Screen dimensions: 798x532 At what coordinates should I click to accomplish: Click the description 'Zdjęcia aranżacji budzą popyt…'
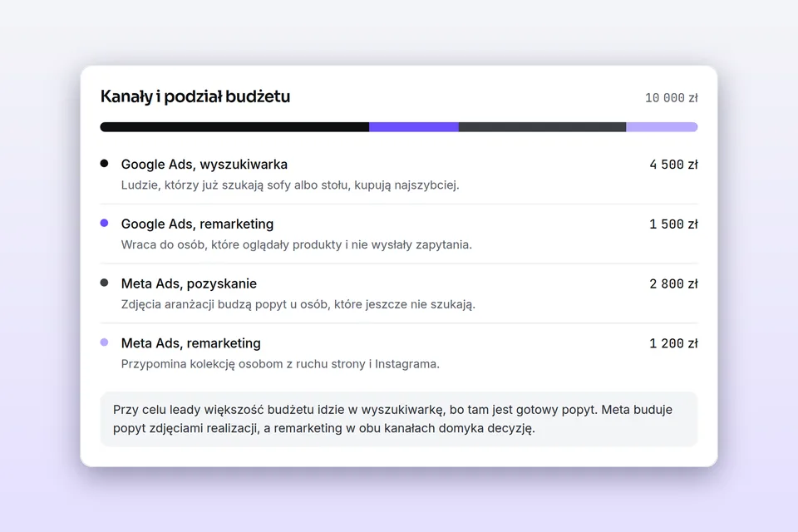298,304
